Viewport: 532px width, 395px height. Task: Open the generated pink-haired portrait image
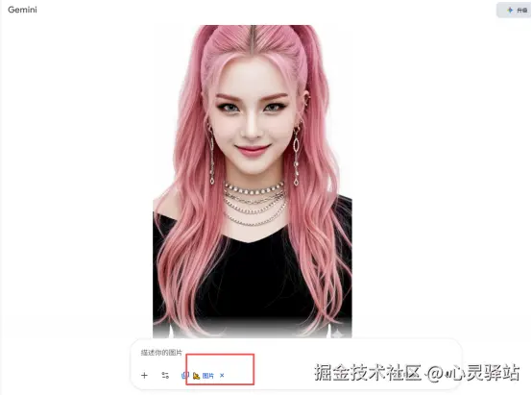tap(253, 182)
